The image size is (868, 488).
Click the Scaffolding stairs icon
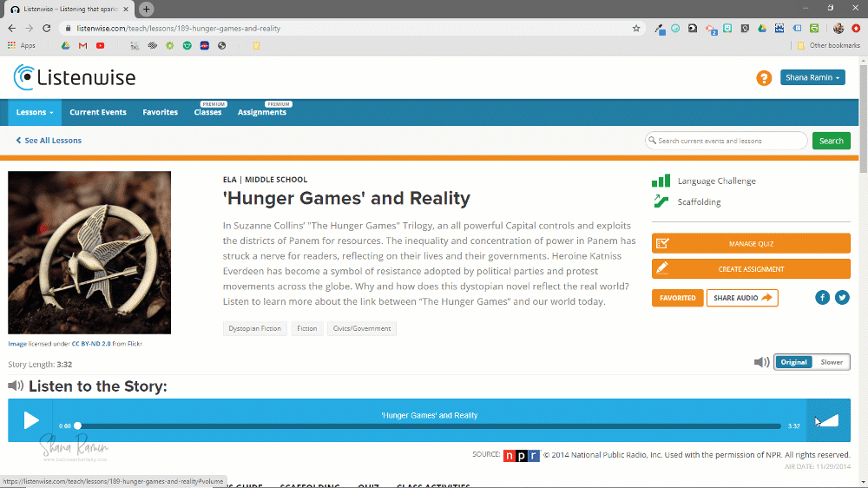[x=661, y=201]
